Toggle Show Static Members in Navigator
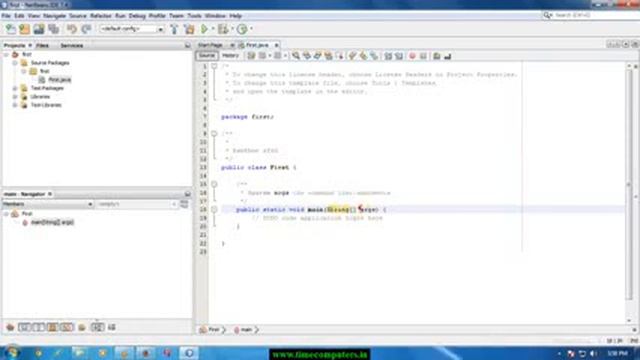Viewport: 640px width, 360px height. 38,327
